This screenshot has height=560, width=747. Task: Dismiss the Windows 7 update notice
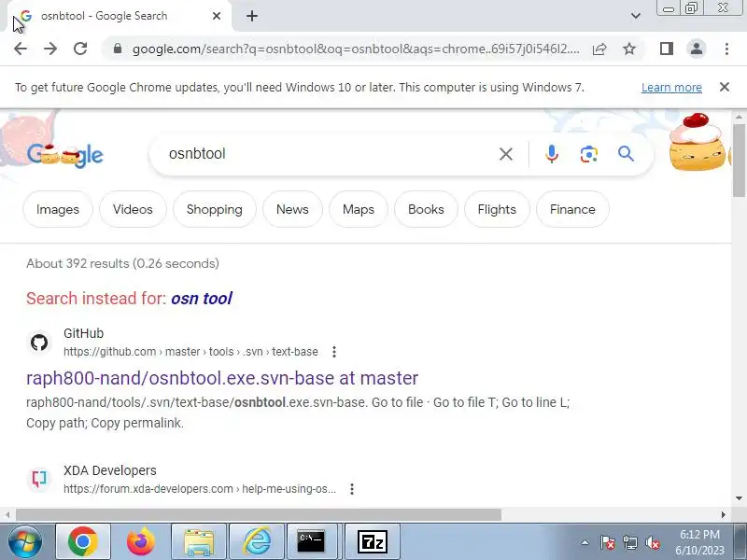tap(725, 87)
